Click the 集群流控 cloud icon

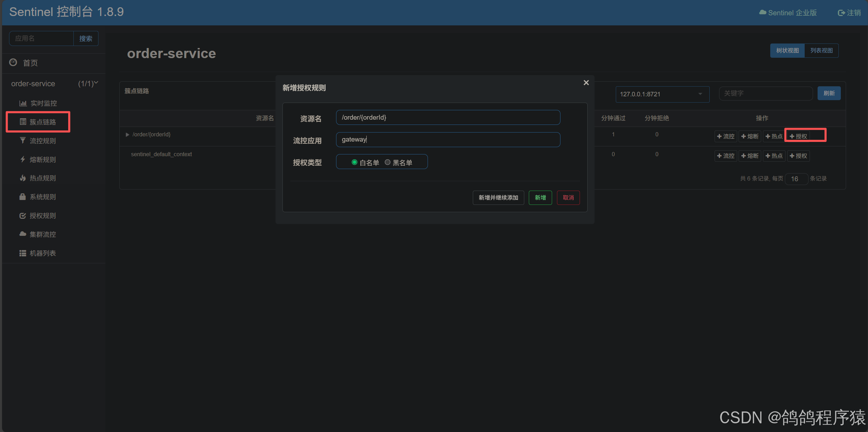pyautogui.click(x=23, y=234)
